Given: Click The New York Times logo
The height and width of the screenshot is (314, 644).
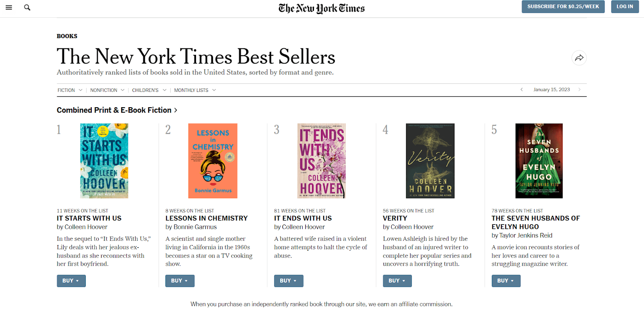Looking at the screenshot, I should 322,8.
